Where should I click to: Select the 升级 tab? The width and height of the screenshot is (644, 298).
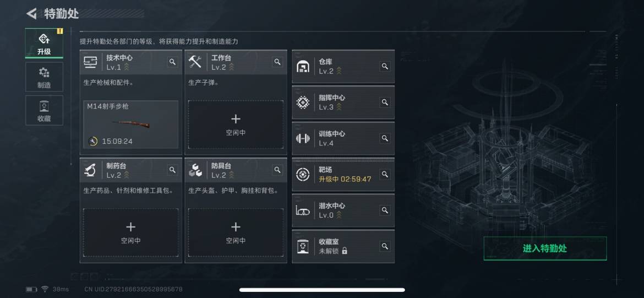[x=44, y=43]
